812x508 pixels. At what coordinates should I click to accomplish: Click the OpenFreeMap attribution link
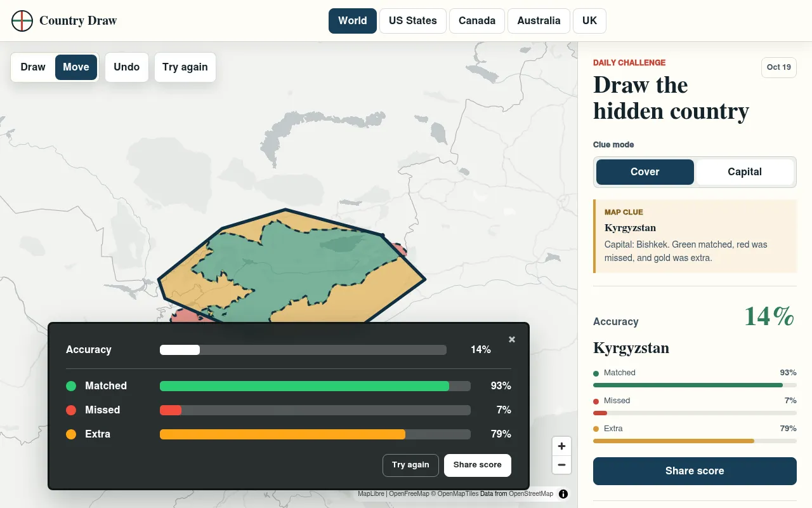click(x=408, y=494)
